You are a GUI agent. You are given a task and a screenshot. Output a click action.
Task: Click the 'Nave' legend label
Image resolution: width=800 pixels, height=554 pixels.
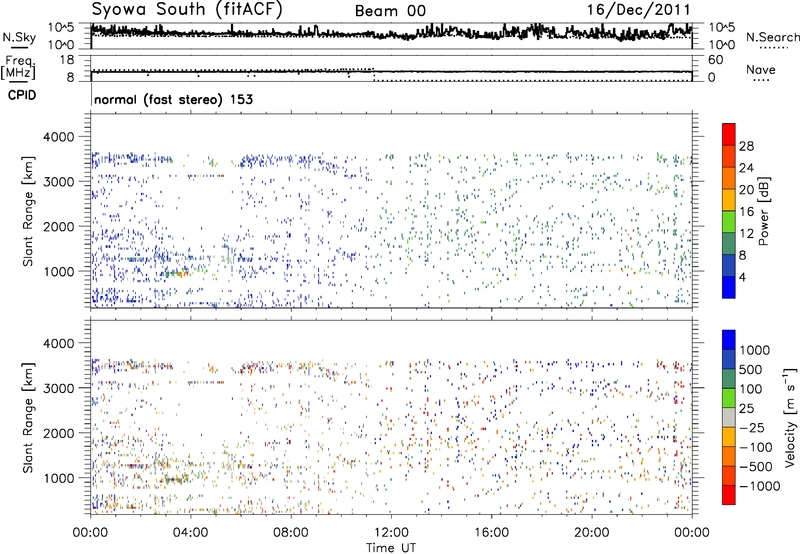click(761, 70)
